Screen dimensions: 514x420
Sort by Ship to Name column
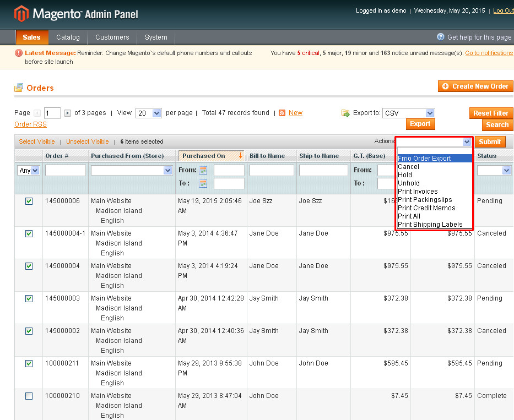click(319, 156)
